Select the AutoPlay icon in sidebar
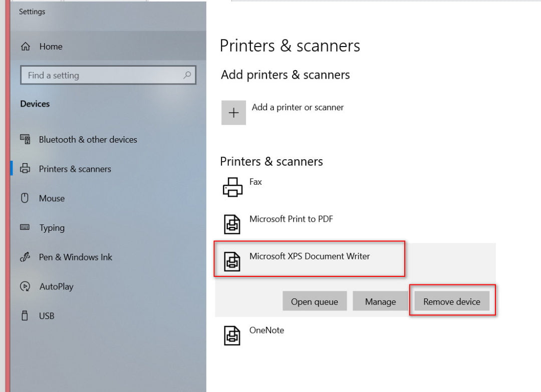This screenshot has width=541, height=392. click(x=26, y=286)
